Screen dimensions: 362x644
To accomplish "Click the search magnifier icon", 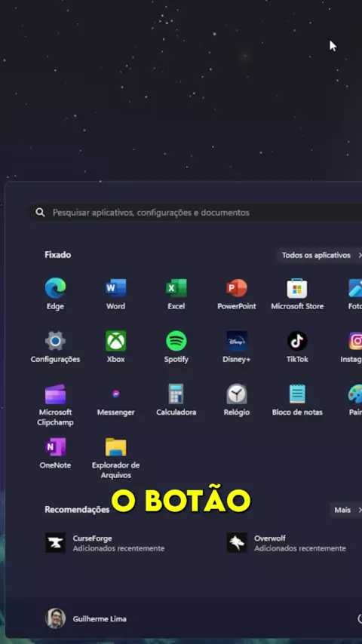I will (40, 213).
